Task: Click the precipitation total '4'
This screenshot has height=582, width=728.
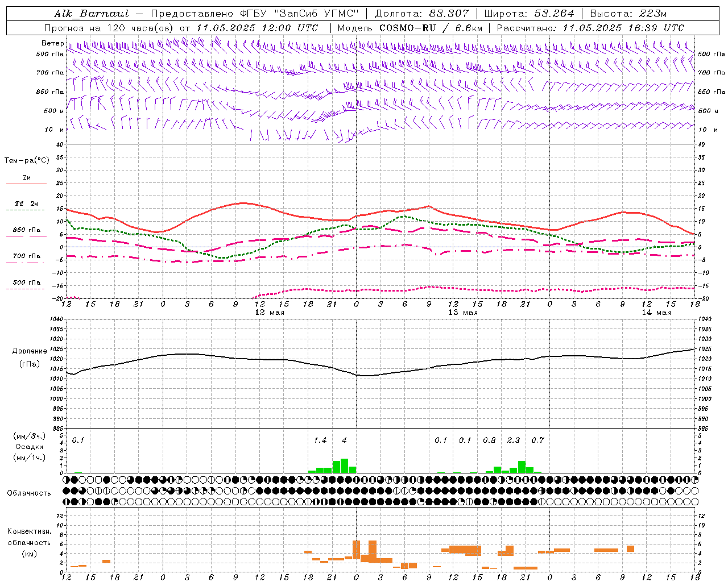Action: (344, 440)
